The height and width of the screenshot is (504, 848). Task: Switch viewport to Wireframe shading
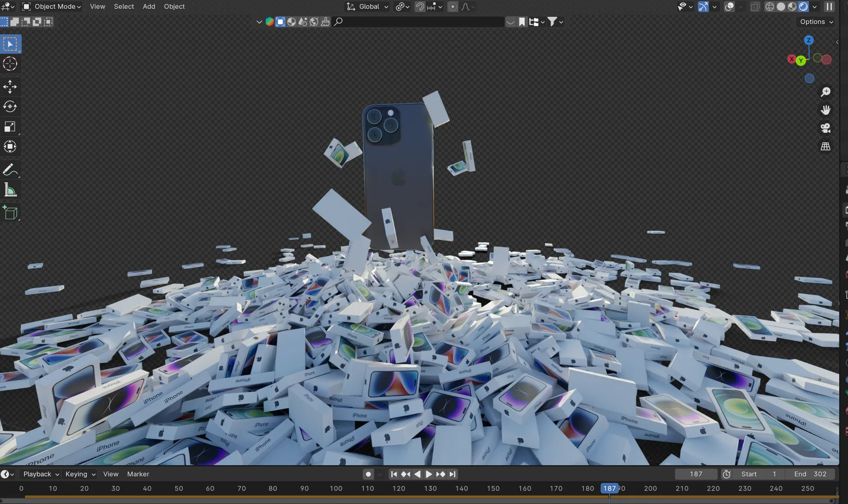(770, 6)
